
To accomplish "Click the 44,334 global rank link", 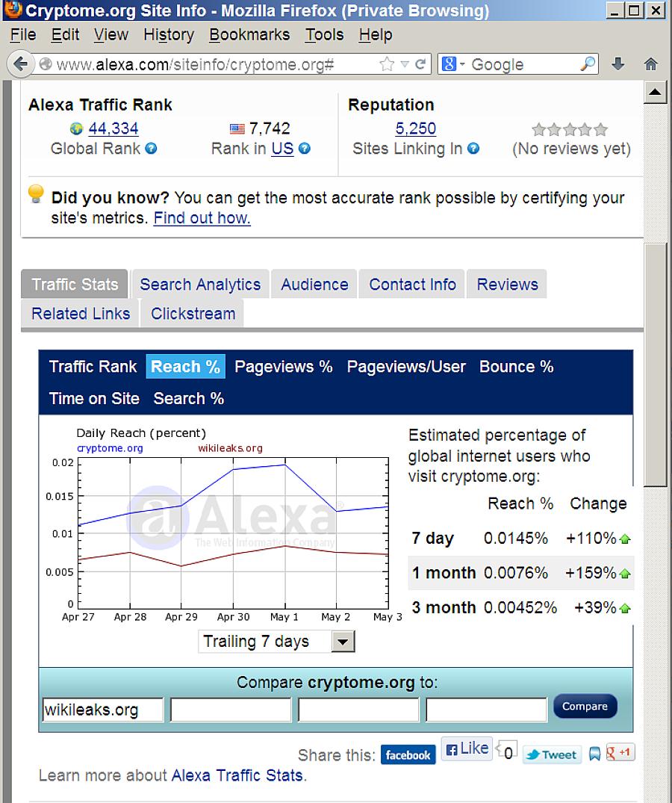I will [x=113, y=128].
